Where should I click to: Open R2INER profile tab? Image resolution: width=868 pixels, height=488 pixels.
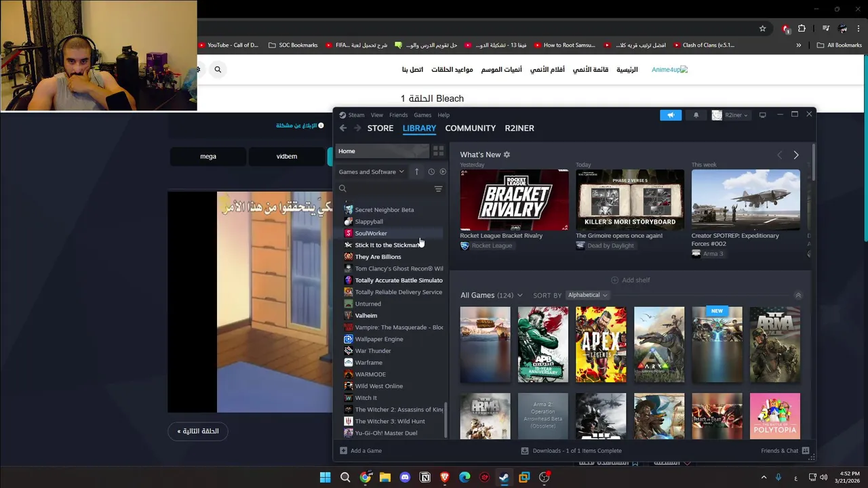pyautogui.click(x=519, y=128)
